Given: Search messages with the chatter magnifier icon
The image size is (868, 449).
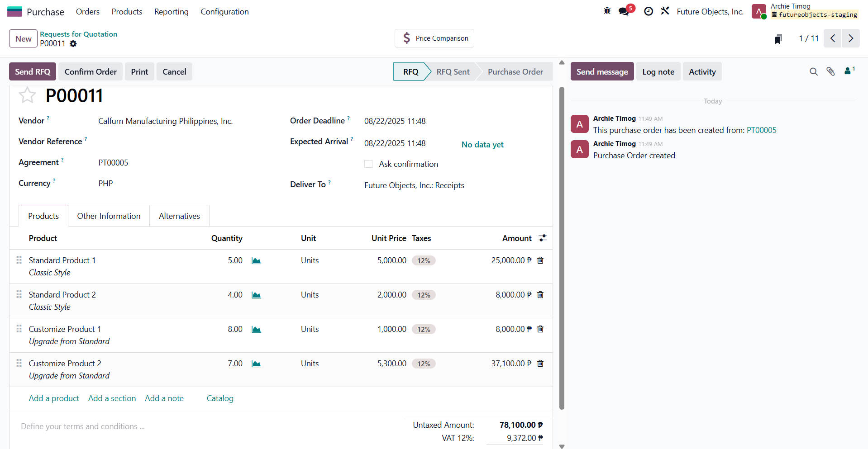Looking at the screenshot, I should [x=813, y=71].
